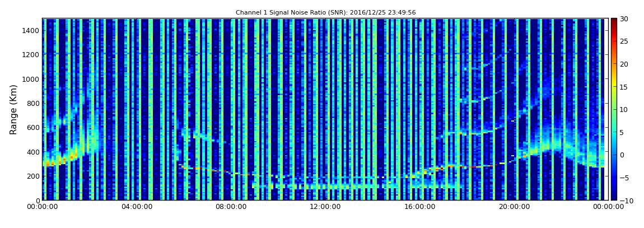Viewport: 644px width, 228px height.
Task: Click the 12:00:00 time axis label
Action: (325, 207)
